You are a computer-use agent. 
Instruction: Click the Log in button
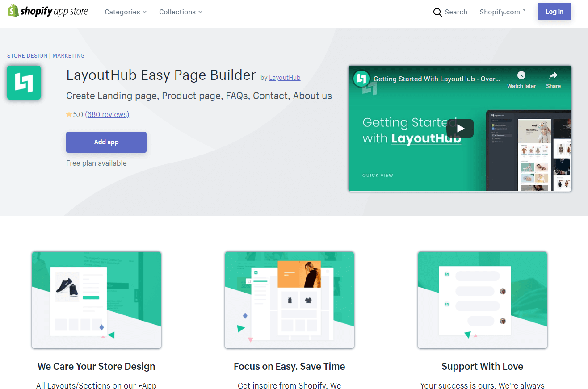click(x=554, y=12)
